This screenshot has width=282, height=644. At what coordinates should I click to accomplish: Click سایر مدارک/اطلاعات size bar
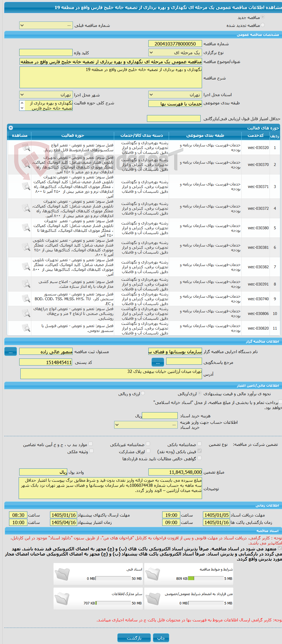click(x=113, y=603)
